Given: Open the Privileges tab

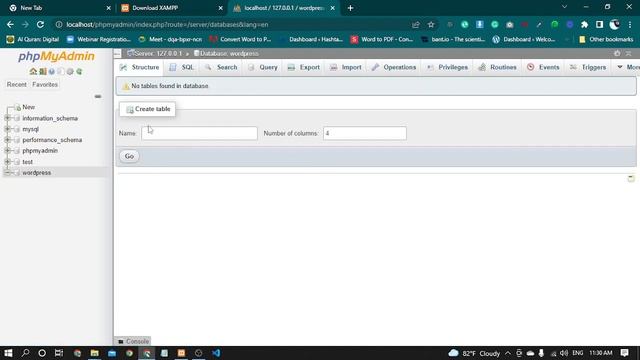Looking at the screenshot, I should (x=447, y=67).
